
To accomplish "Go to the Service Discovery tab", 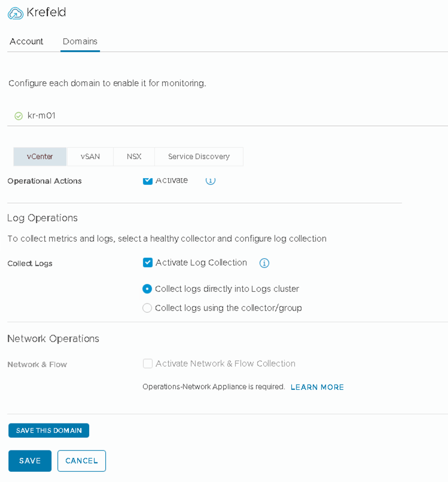I will pyautogui.click(x=199, y=157).
